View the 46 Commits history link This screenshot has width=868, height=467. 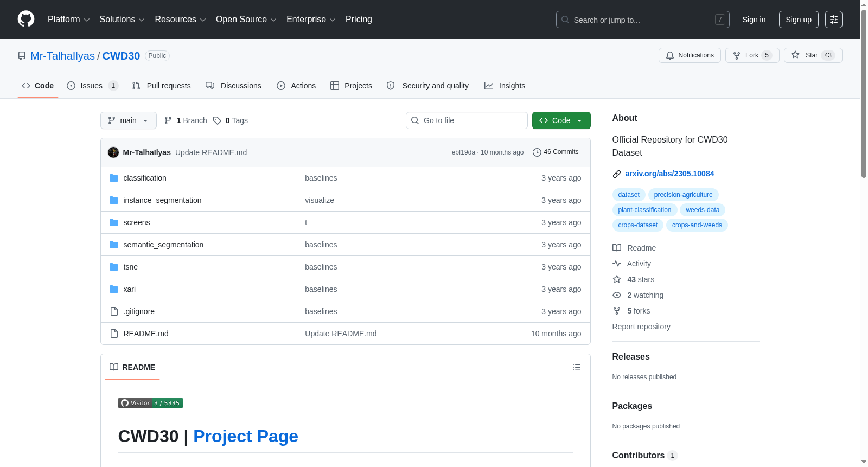[556, 152]
